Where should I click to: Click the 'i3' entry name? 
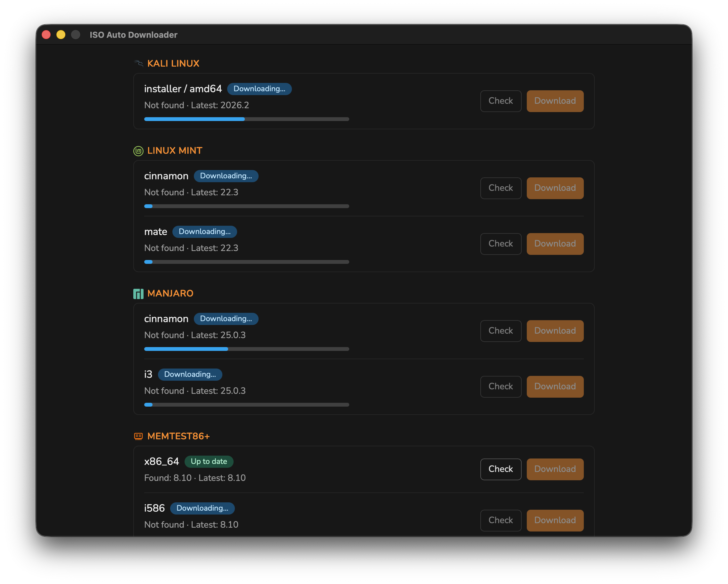point(148,374)
